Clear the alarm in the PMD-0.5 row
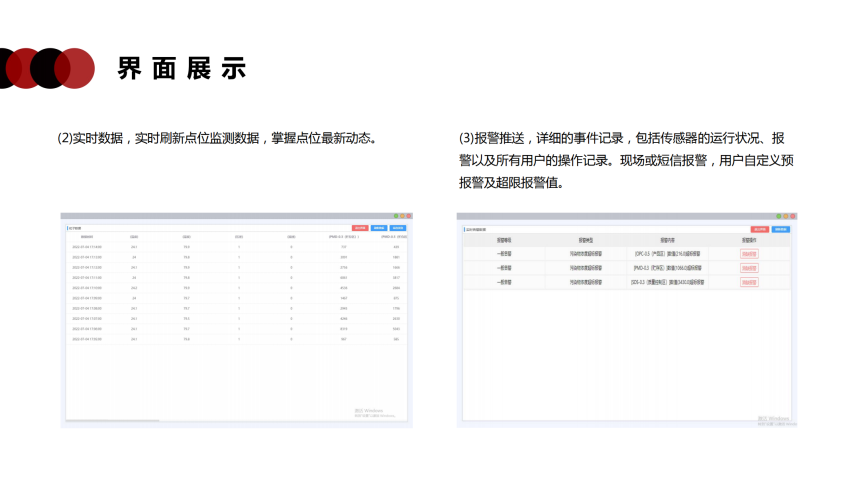Screen dimensions: 850x478 point(749,268)
